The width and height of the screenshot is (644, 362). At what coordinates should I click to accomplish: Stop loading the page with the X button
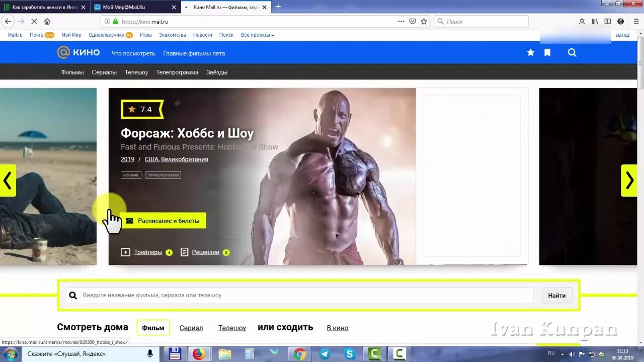[x=34, y=22]
